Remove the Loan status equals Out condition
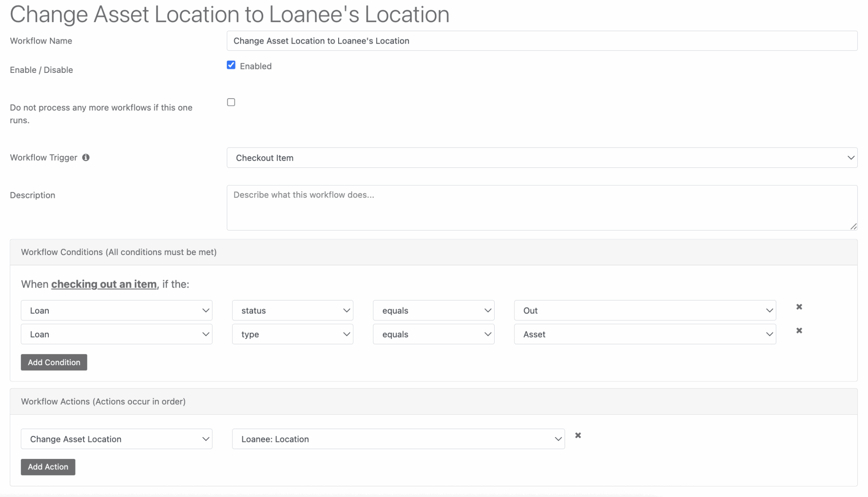The image size is (868, 497). (799, 306)
